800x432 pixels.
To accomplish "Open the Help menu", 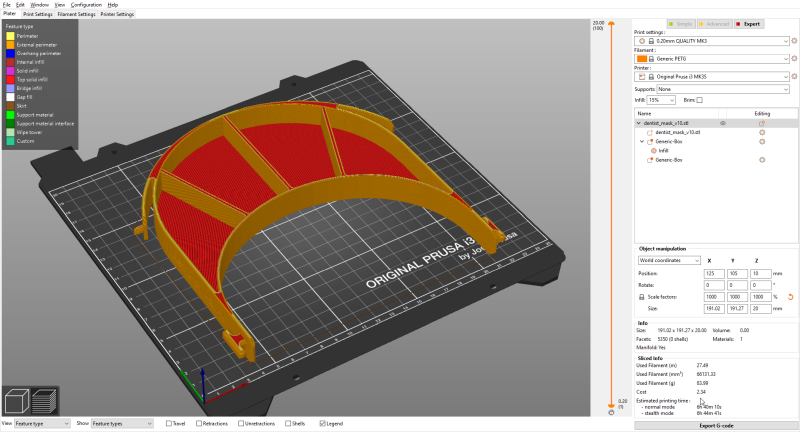I will pos(113,5).
